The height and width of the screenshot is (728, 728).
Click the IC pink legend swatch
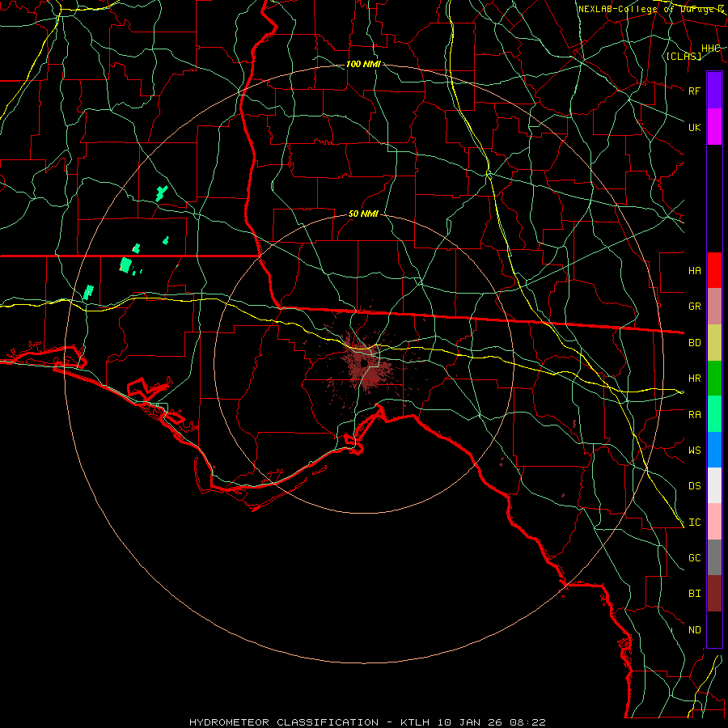tap(714, 522)
